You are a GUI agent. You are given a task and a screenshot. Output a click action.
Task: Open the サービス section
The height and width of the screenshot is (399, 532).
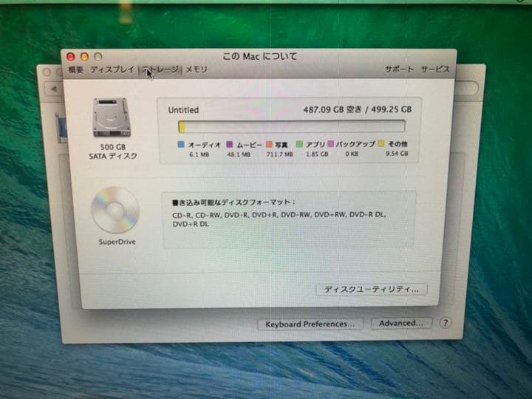coord(435,69)
